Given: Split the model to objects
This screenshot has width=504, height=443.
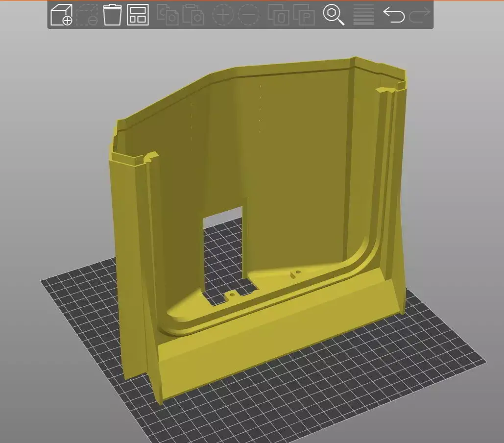Looking at the screenshot, I should pyautogui.click(x=278, y=16).
